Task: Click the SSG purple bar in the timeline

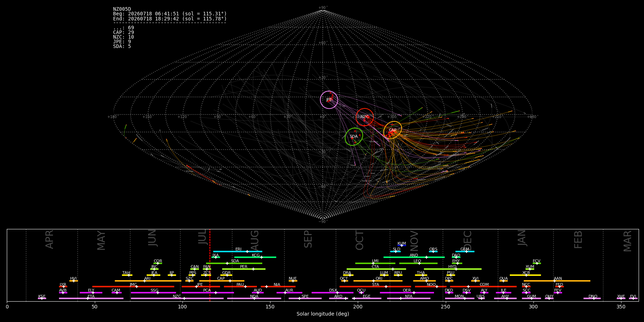Action: point(153,293)
